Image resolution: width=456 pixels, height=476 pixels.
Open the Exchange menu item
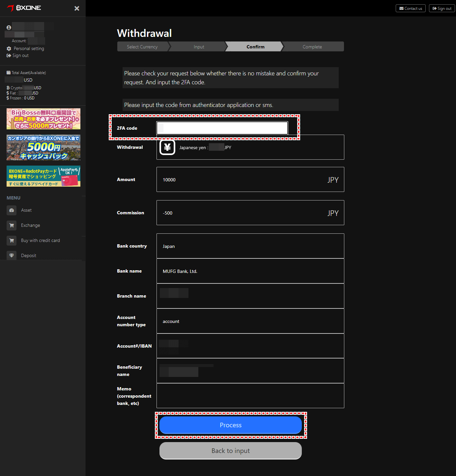pos(31,225)
